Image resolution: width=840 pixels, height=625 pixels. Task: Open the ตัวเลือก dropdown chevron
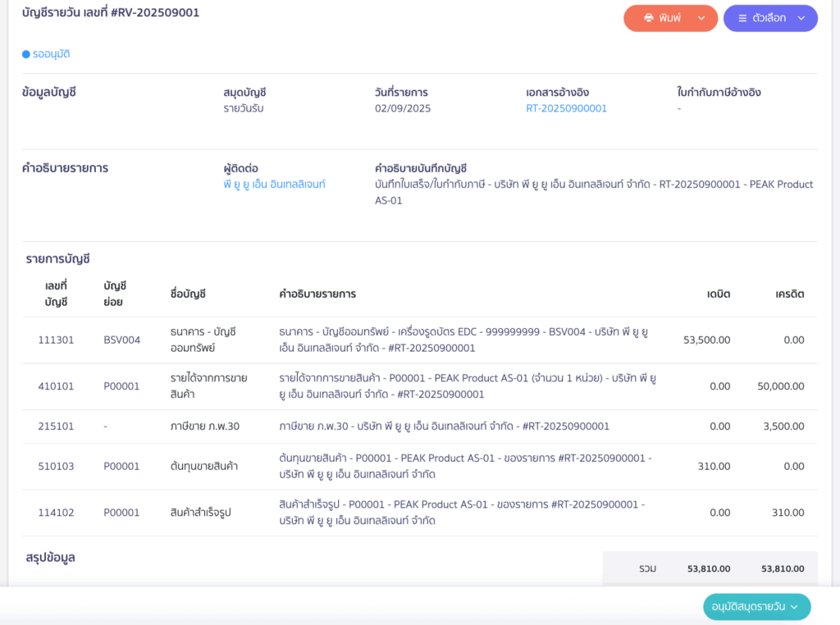point(801,18)
